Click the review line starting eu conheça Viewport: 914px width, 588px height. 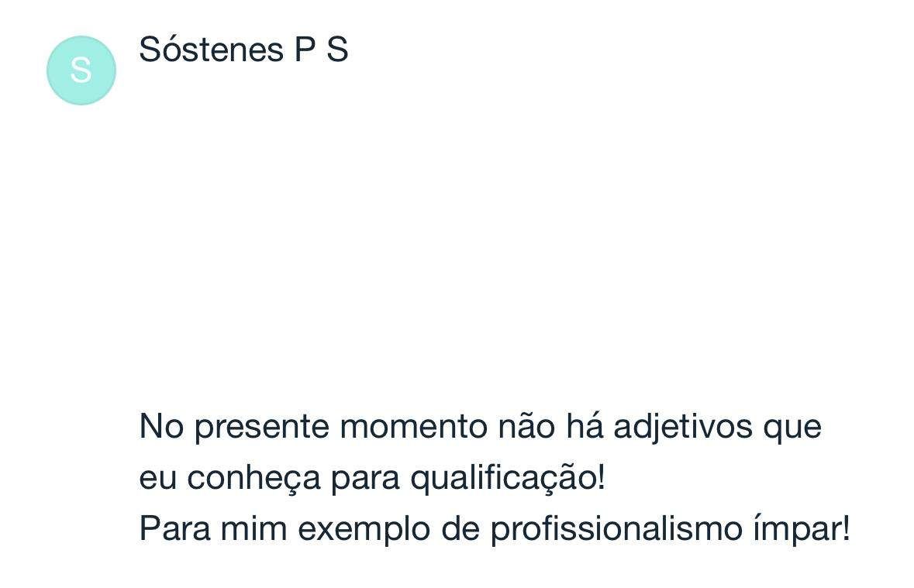372,478
